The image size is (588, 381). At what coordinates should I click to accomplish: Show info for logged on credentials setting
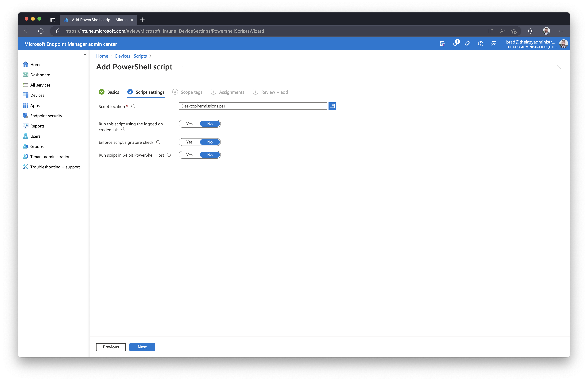point(123,130)
